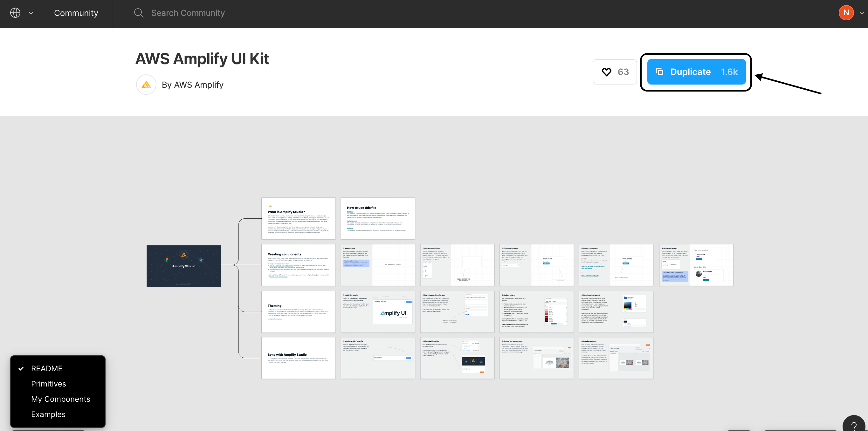Expand the globe dropdown chevron
The image size is (868, 431).
tap(31, 13)
